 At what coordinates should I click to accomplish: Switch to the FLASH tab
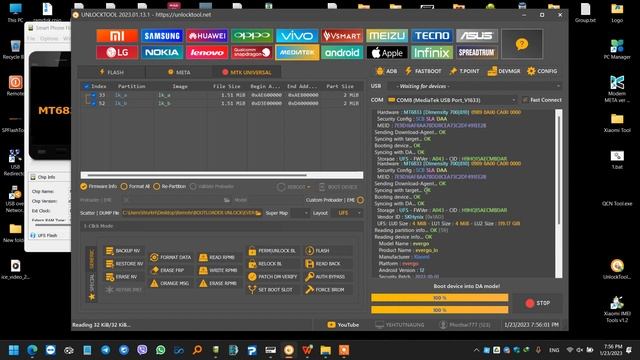point(111,72)
